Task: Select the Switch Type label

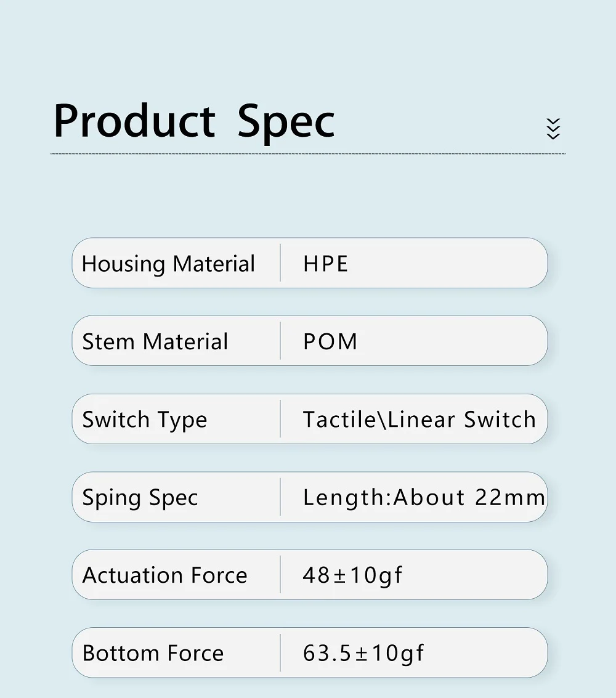Action: click(145, 420)
